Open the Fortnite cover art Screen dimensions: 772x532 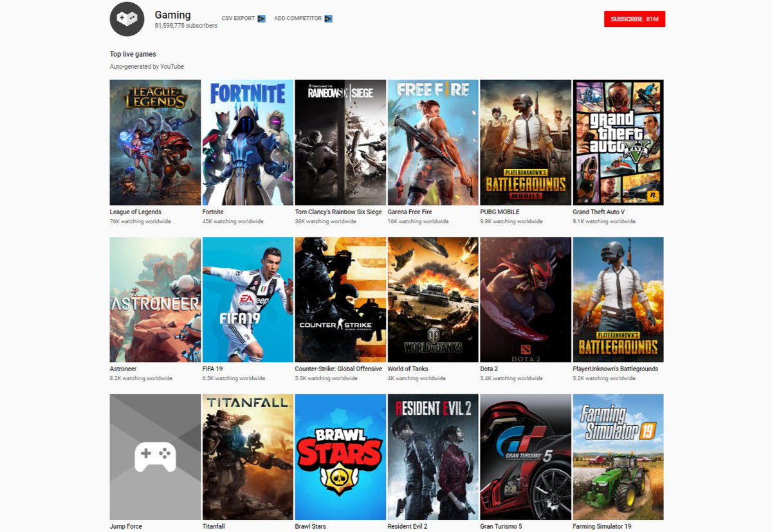248,142
